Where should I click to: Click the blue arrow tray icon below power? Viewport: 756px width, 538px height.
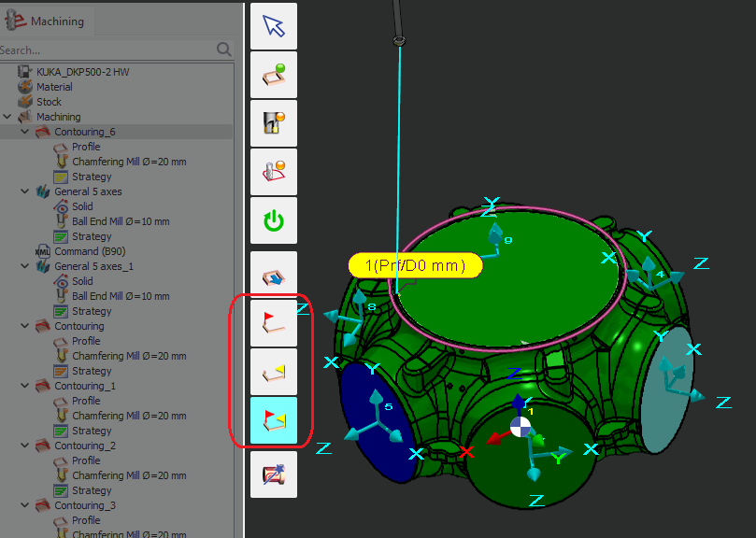coord(274,275)
